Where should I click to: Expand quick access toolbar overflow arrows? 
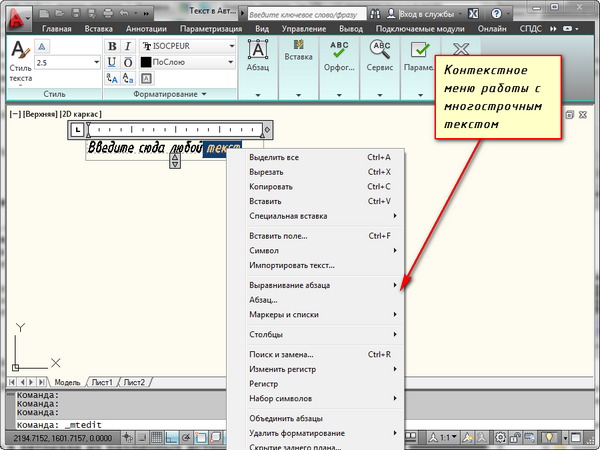tap(146, 14)
